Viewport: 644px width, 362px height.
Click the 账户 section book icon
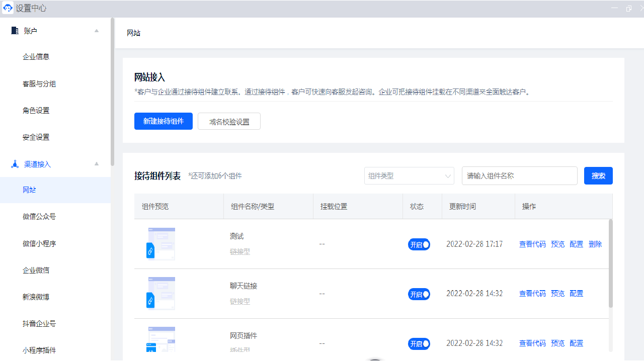coord(14,30)
